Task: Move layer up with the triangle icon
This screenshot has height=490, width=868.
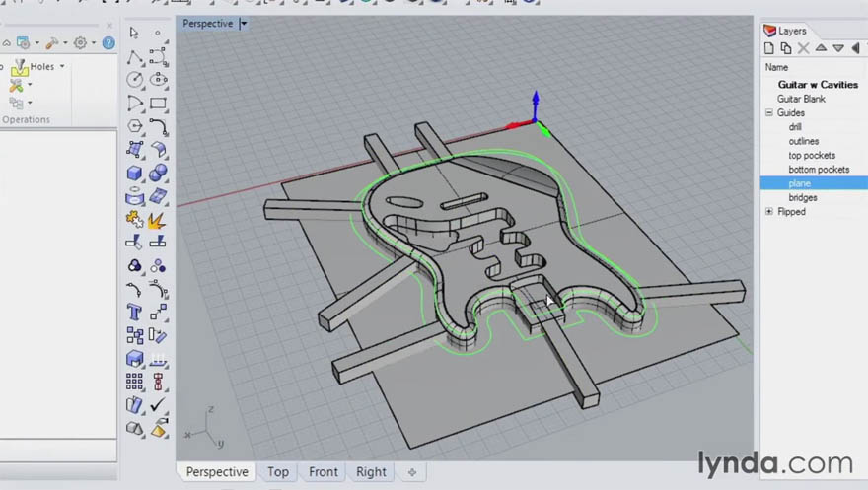Action: click(x=821, y=48)
